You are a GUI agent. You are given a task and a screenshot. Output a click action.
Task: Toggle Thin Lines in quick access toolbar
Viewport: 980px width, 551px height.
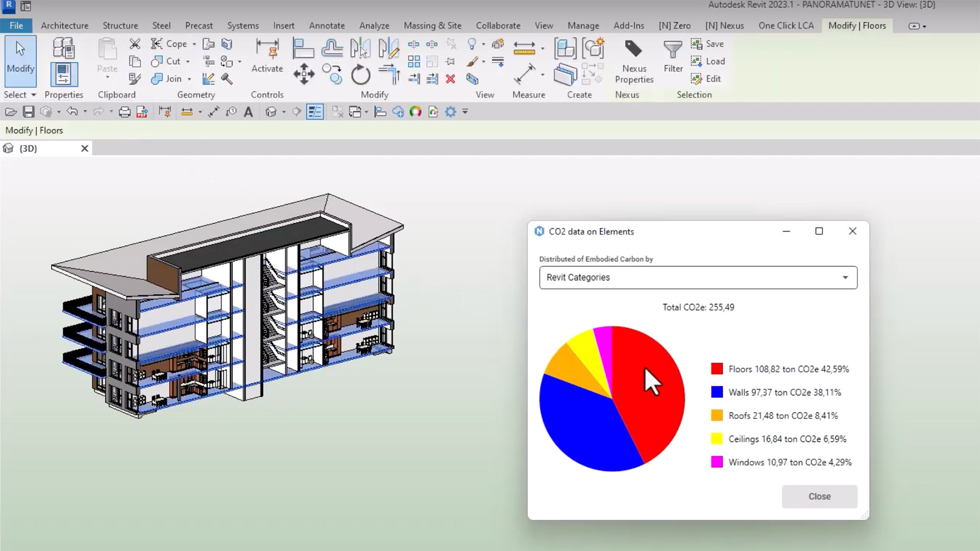point(315,112)
